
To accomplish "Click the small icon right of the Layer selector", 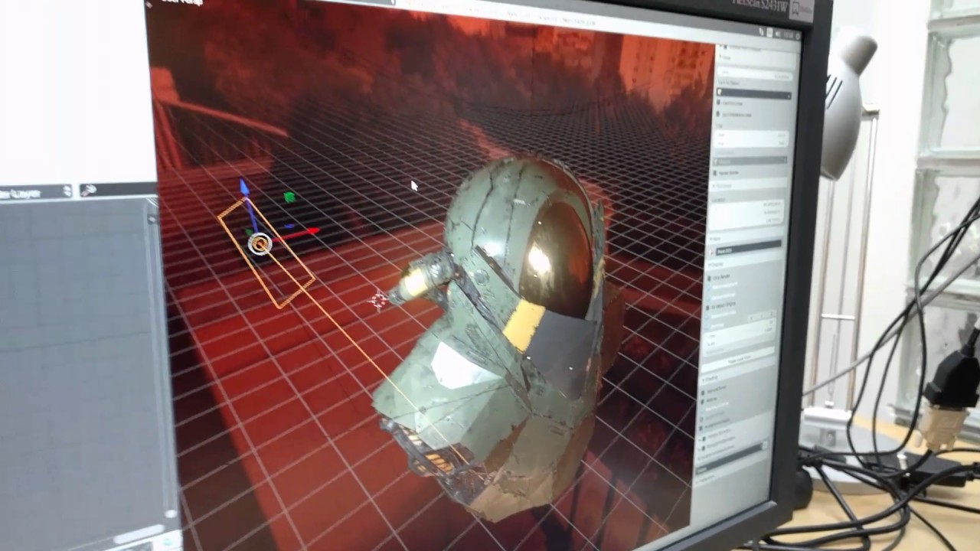I will click(88, 190).
